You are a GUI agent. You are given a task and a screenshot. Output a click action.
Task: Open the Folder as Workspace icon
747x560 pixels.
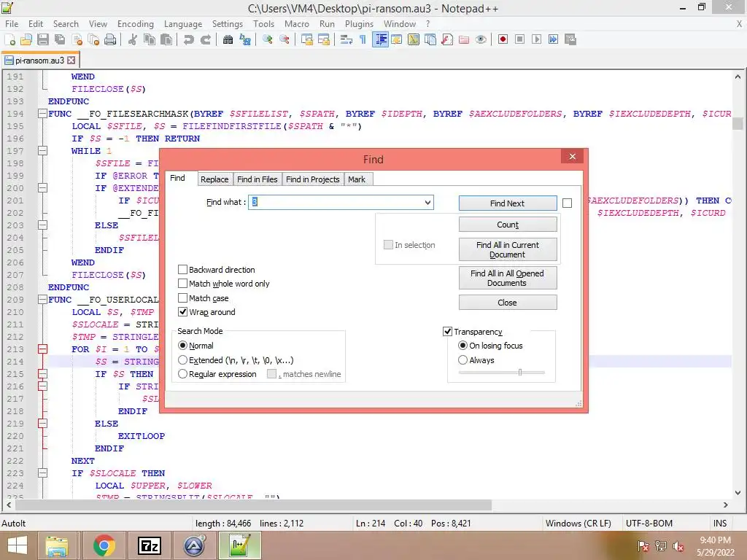pyautogui.click(x=464, y=39)
